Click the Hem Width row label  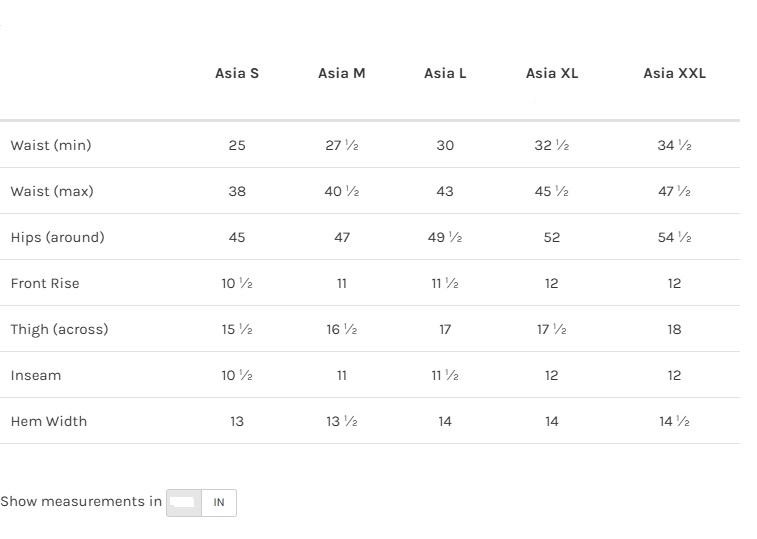49,421
